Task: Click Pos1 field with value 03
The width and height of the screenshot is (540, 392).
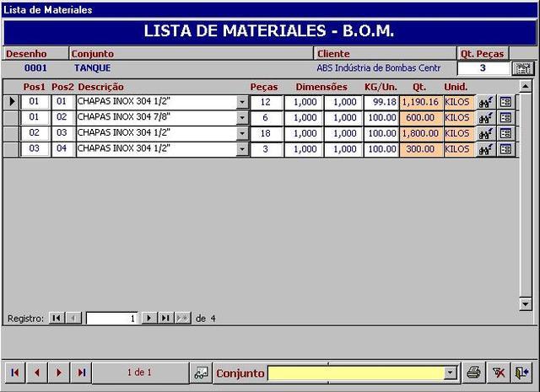Action: [35, 149]
